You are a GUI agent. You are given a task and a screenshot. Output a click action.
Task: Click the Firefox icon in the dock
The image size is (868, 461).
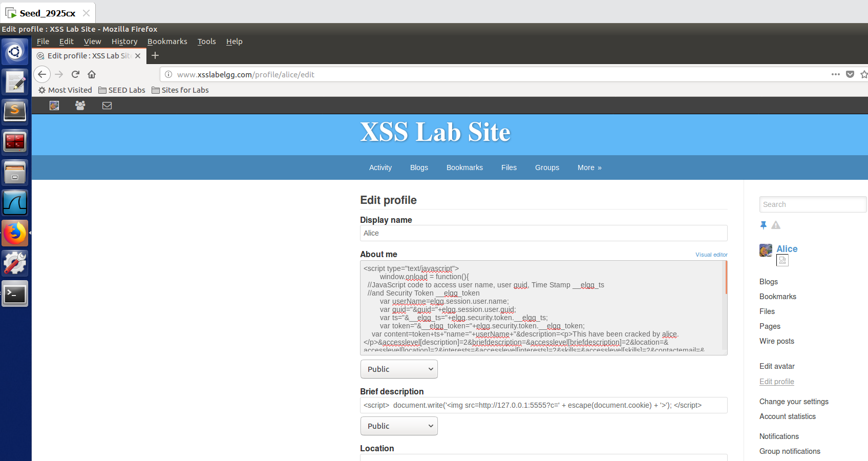click(15, 234)
